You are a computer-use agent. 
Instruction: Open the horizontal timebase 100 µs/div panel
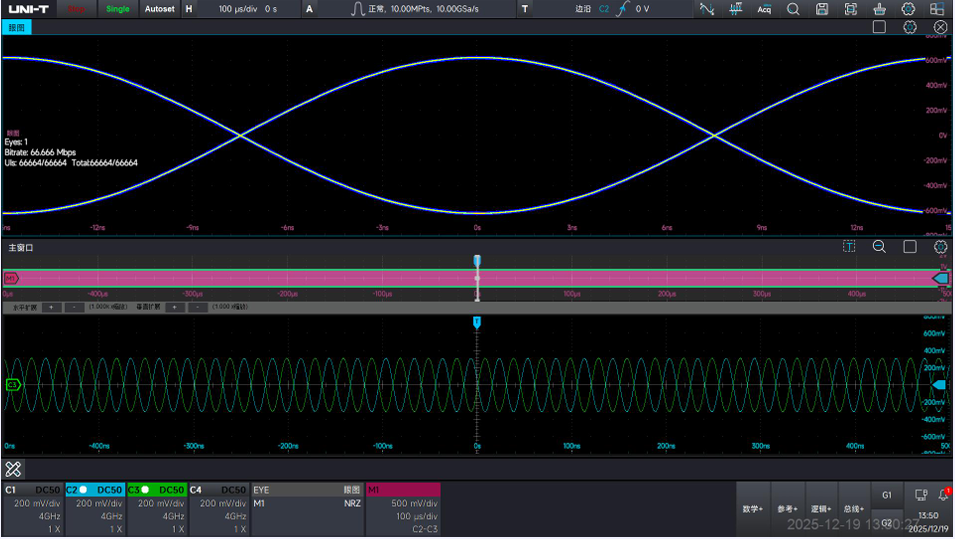coord(241,9)
